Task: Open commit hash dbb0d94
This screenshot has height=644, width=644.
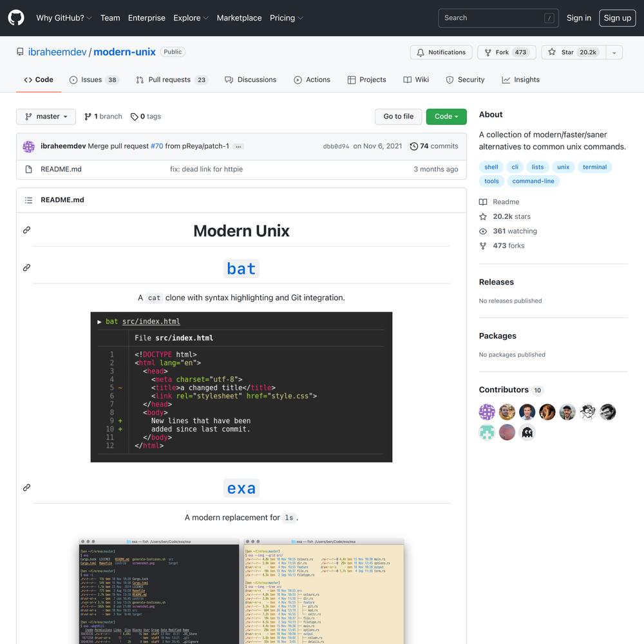Action: (336, 146)
